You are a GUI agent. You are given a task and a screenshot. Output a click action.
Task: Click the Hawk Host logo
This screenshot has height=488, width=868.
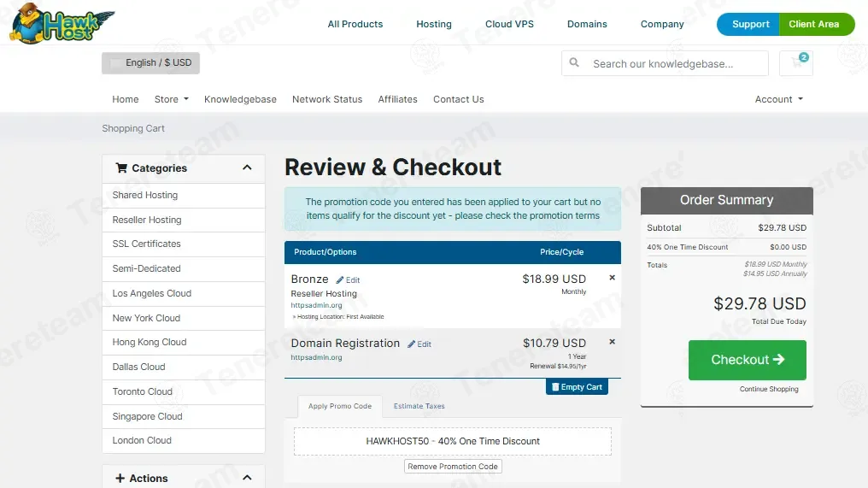(62, 23)
